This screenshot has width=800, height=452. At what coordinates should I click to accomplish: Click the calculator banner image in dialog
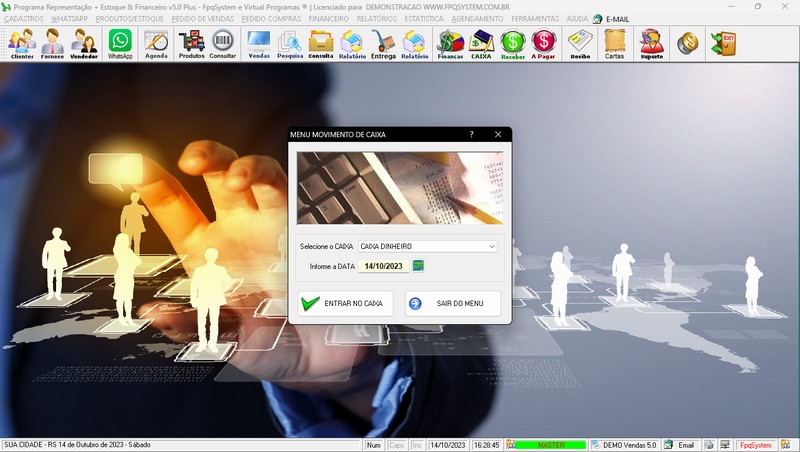(x=400, y=188)
